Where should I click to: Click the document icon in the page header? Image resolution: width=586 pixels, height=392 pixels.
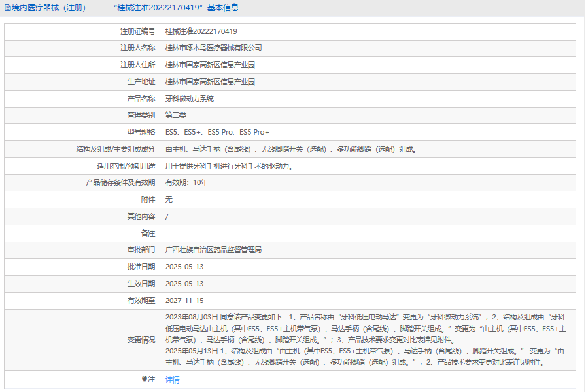coord(7,8)
